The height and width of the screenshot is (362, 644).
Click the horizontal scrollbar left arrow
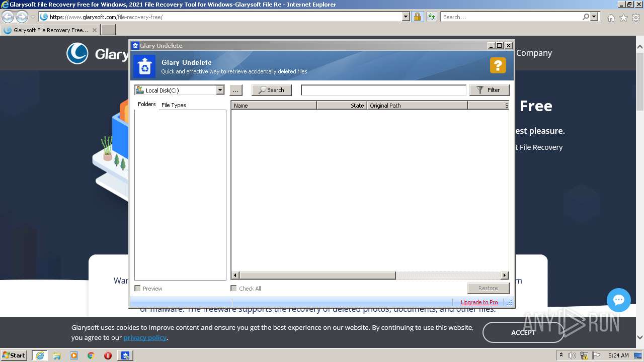(x=235, y=276)
